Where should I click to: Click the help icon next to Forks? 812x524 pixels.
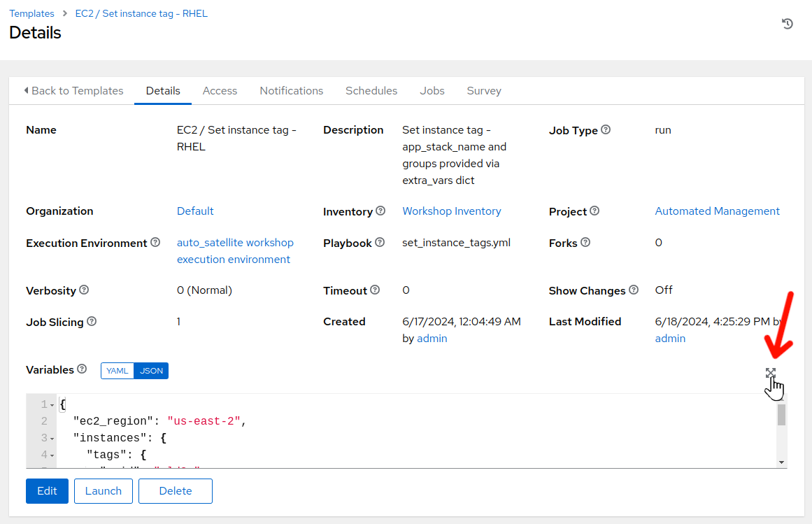pyautogui.click(x=585, y=242)
